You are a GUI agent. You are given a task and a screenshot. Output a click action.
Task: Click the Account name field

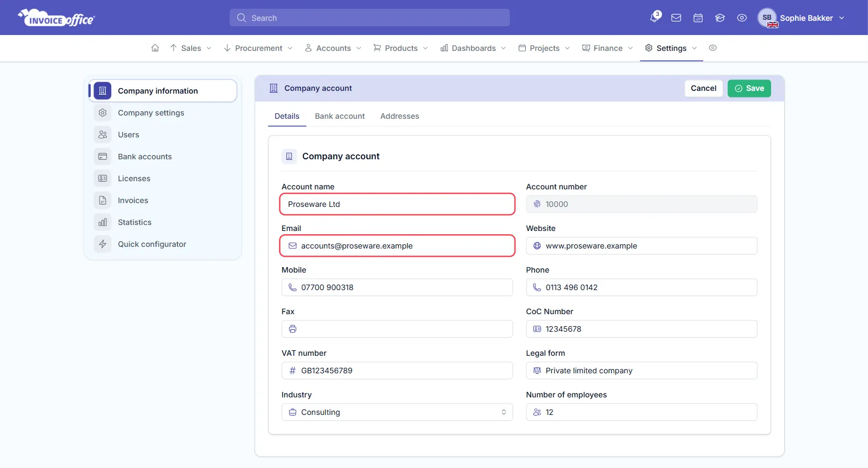[x=397, y=204]
